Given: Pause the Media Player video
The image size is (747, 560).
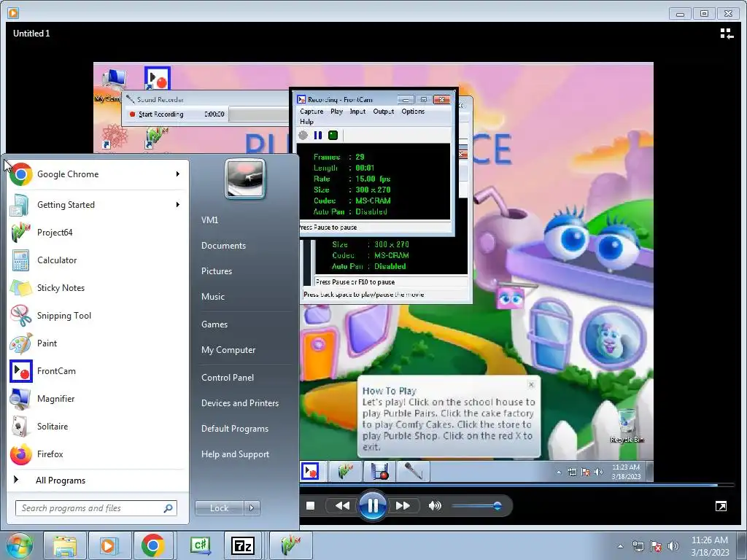Looking at the screenshot, I should (373, 506).
